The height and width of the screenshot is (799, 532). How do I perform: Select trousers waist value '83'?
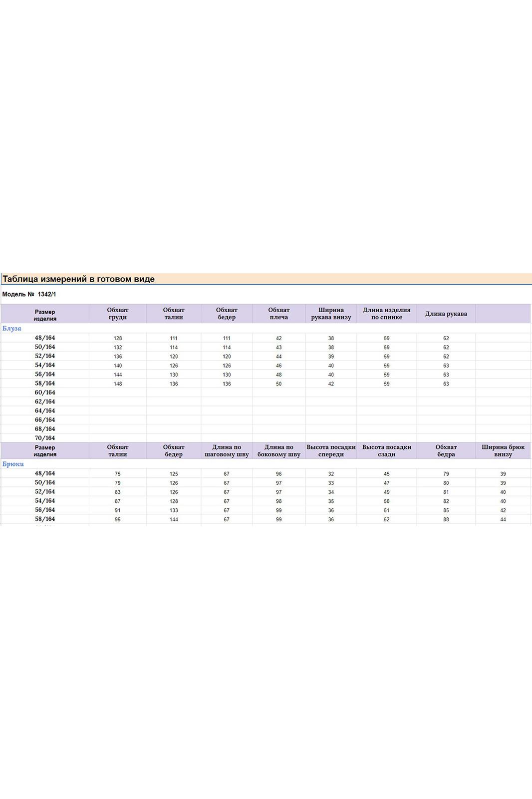[118, 492]
